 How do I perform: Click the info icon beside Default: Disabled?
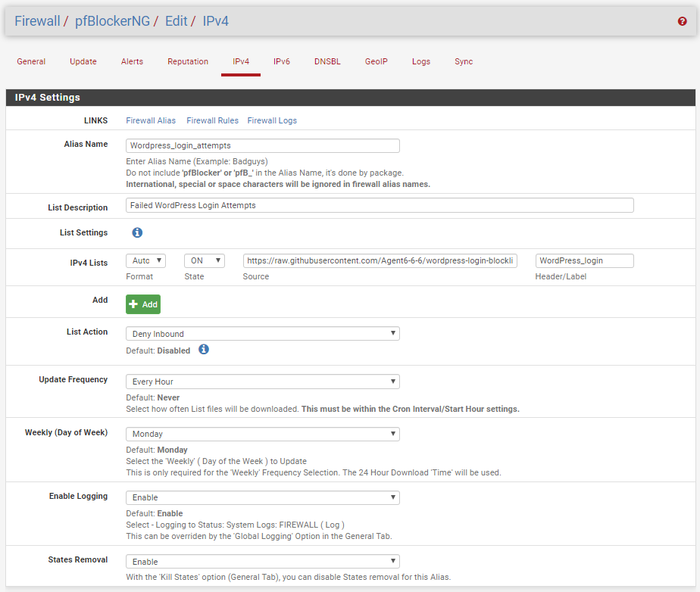(x=203, y=350)
